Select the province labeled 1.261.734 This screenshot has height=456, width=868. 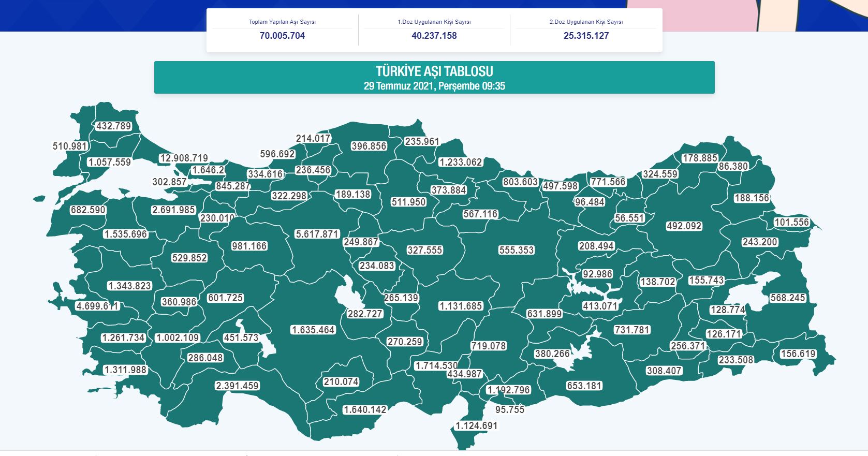coord(123,337)
